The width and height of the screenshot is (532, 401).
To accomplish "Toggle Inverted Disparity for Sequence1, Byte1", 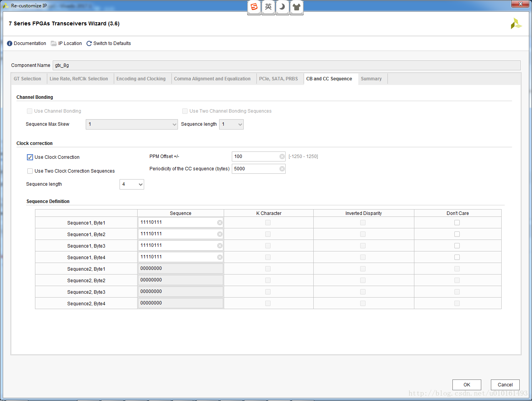I will (363, 223).
